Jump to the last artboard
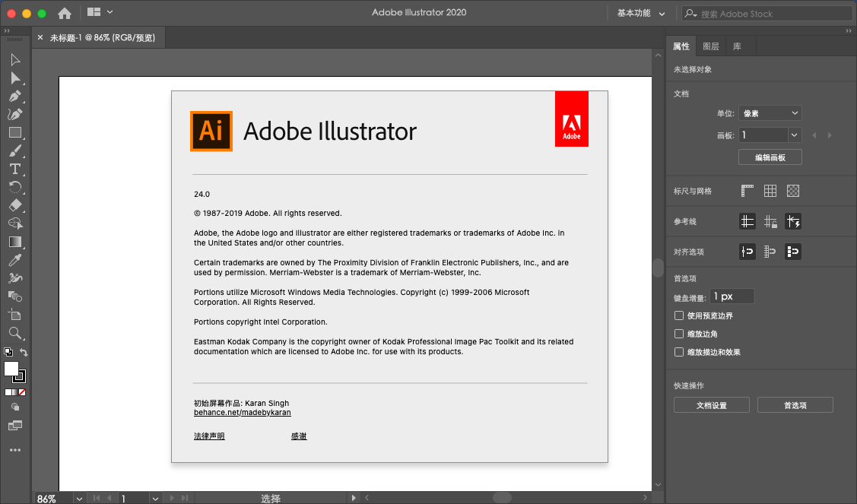 (185, 498)
